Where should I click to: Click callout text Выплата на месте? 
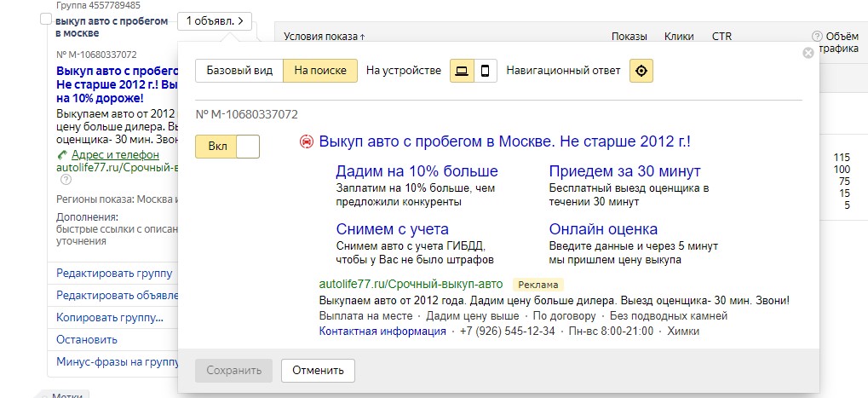pyautogui.click(x=366, y=316)
